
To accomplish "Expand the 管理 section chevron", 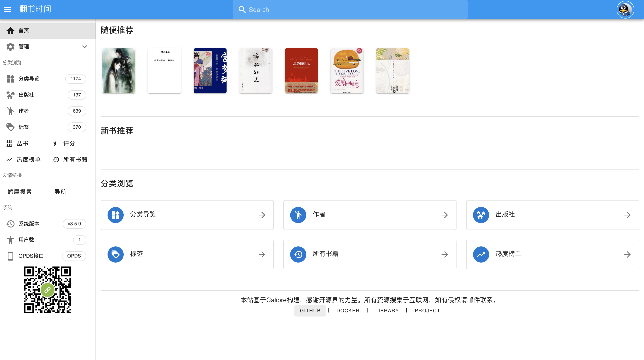I will (x=85, y=47).
